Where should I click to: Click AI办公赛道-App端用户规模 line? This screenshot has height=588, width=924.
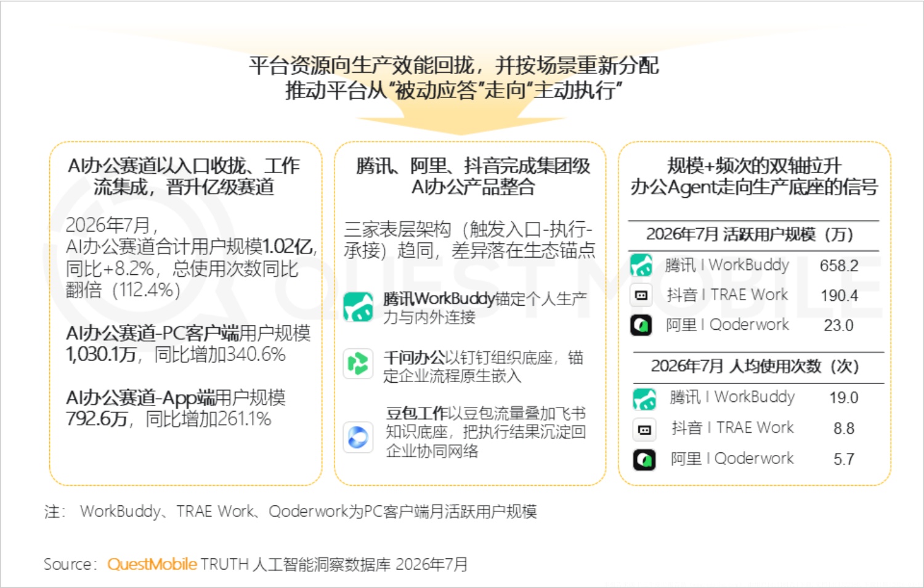176,398
